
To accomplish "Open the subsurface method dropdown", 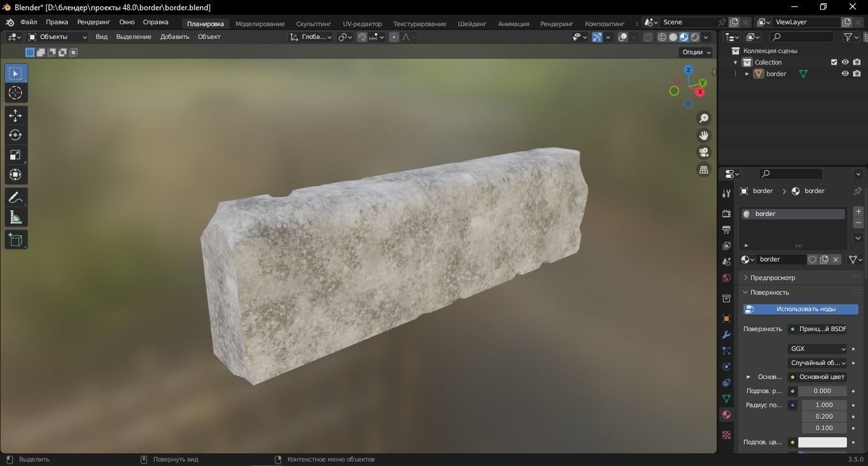I will (x=818, y=363).
